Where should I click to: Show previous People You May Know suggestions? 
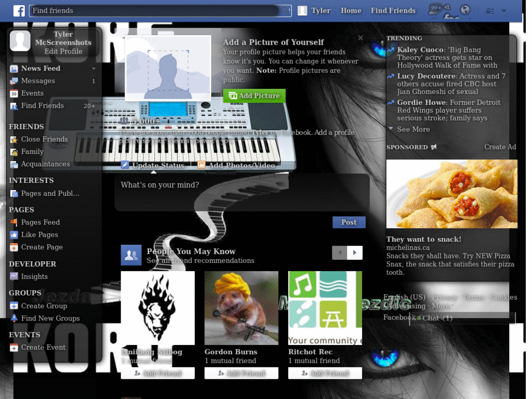pyautogui.click(x=340, y=252)
